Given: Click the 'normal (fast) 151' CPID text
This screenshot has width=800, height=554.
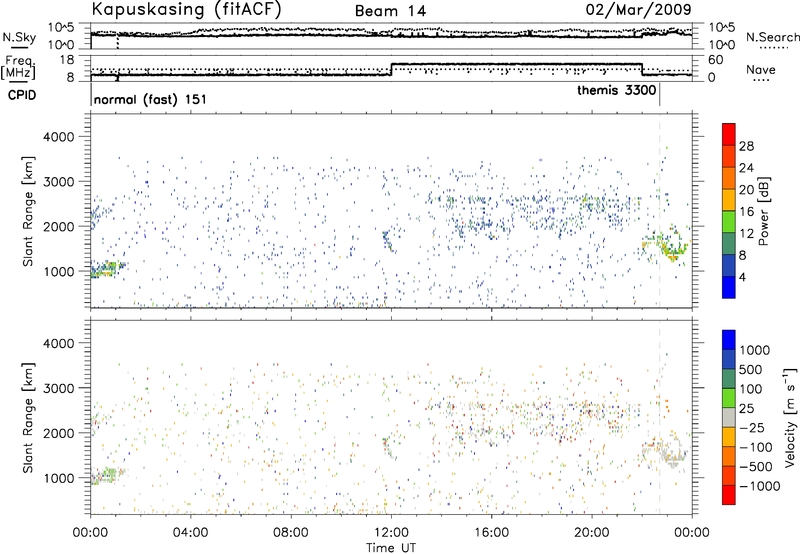Looking at the screenshot, I should coord(151,99).
